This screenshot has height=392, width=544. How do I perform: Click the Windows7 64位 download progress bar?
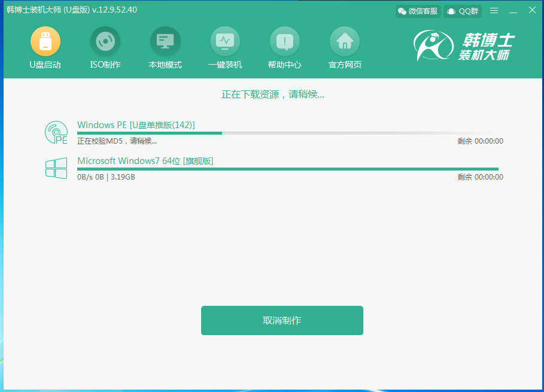pos(287,169)
